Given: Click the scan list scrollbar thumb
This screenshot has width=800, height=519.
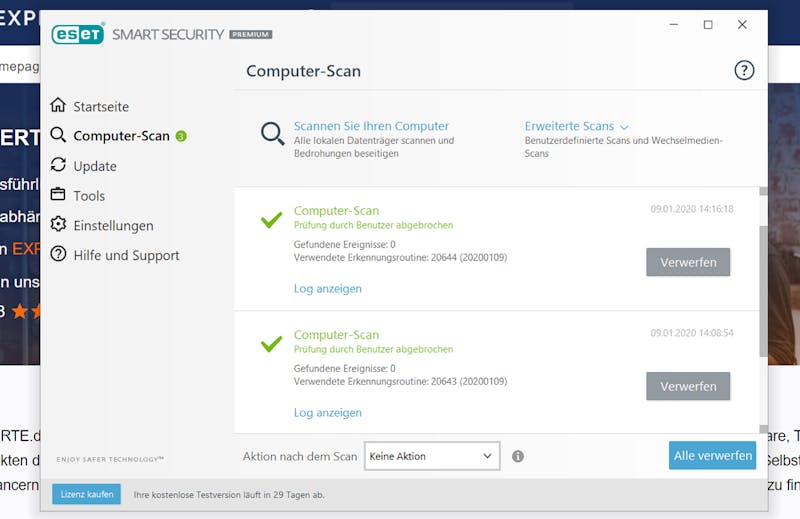Looking at the screenshot, I should (763, 291).
